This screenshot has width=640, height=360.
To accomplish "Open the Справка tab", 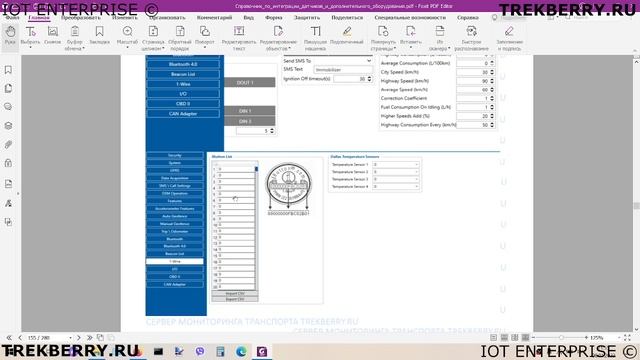I will pos(468,18).
